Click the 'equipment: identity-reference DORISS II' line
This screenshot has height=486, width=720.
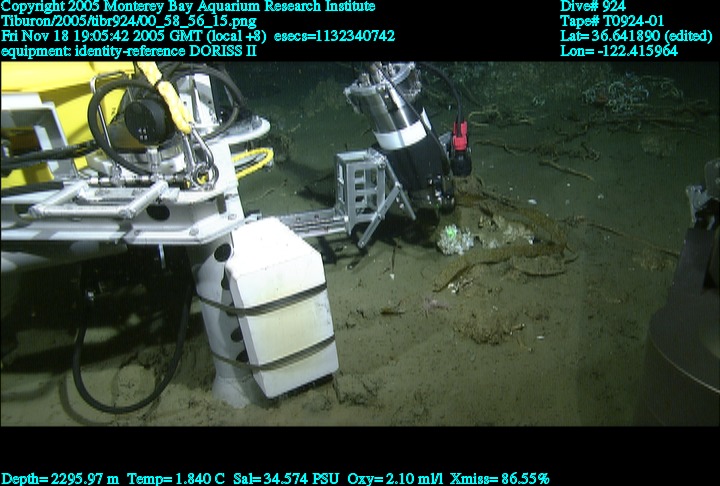[129, 51]
